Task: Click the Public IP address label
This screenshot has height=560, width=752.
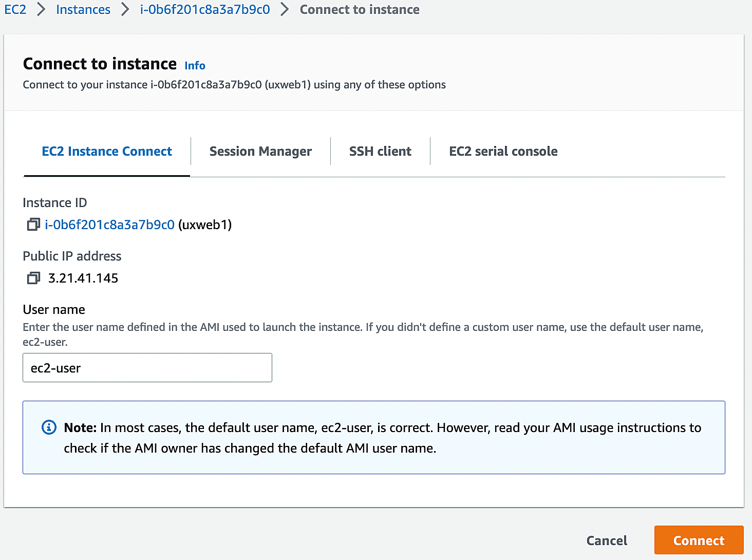Action: click(72, 256)
